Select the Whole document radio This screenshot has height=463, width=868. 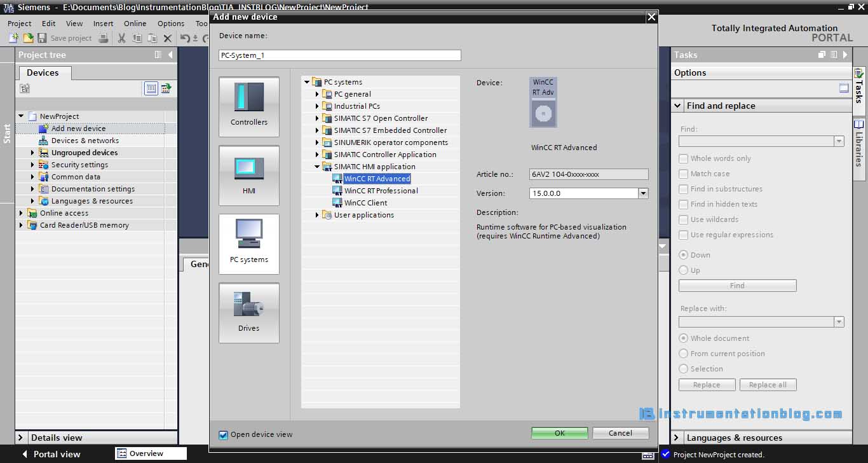pyautogui.click(x=684, y=338)
